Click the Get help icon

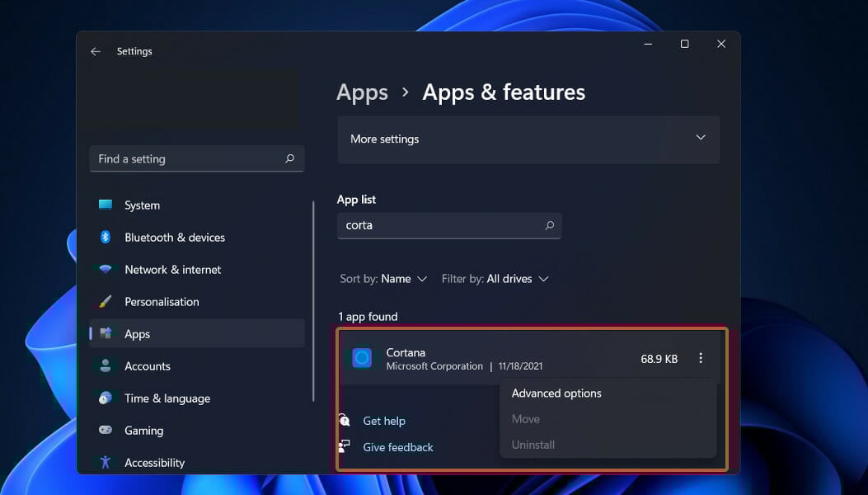[345, 420]
